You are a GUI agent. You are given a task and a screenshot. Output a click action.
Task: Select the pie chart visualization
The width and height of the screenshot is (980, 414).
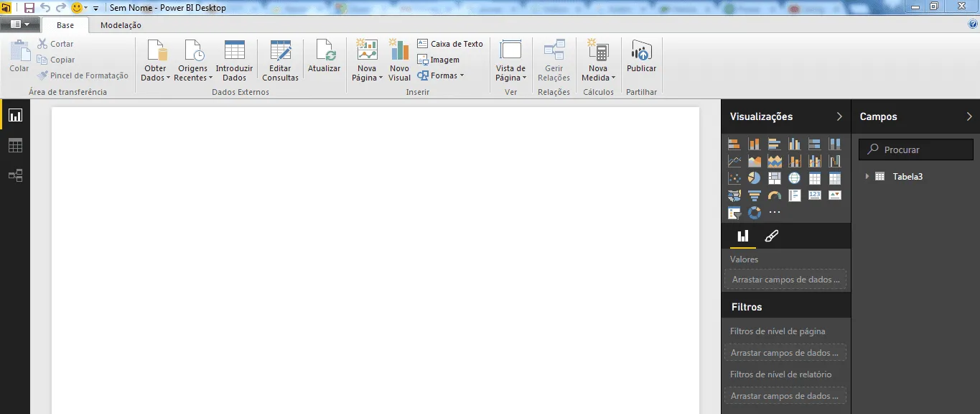754,178
